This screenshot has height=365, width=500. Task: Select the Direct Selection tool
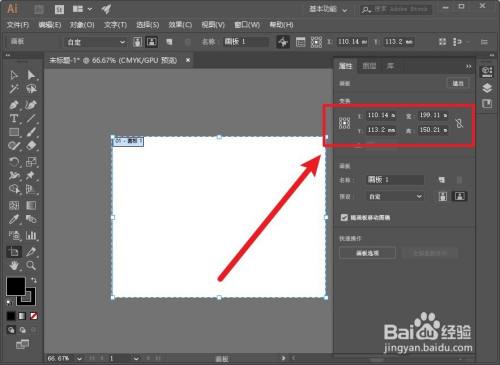pos(31,75)
